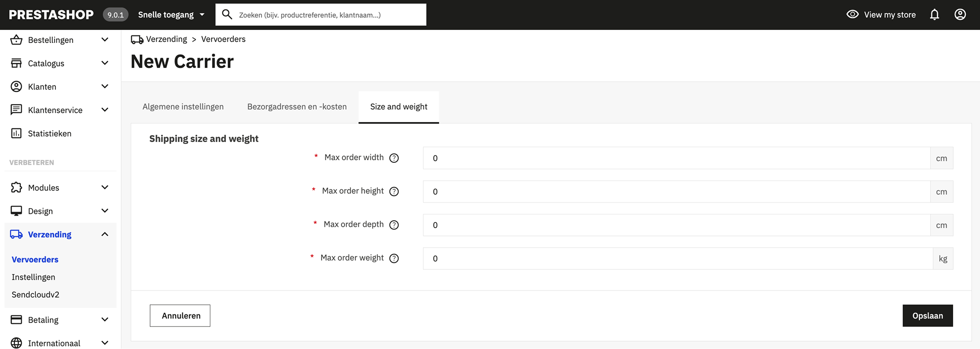Click the PrestaShop logo
The height and width of the screenshot is (349, 980).
[51, 15]
